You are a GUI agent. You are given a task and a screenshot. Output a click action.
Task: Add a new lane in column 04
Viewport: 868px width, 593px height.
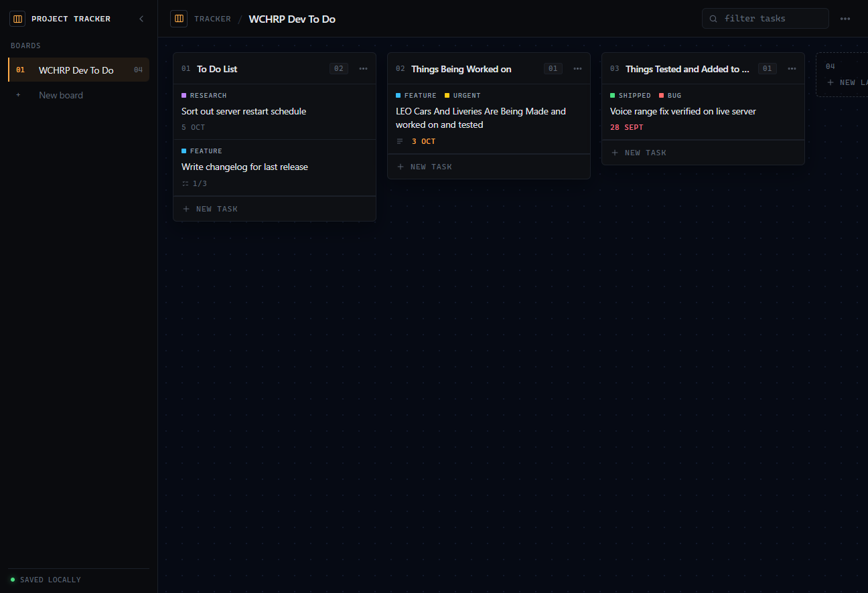tap(847, 82)
